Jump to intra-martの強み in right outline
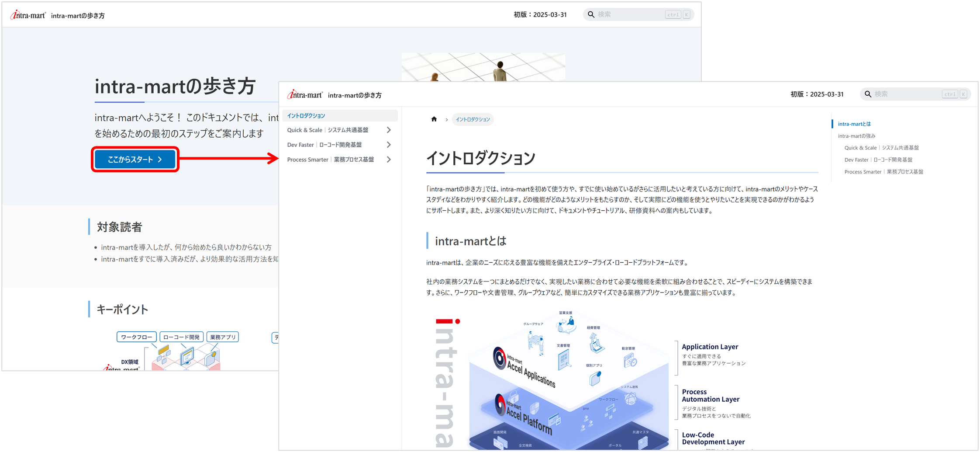This screenshot has height=452, width=980. click(856, 136)
